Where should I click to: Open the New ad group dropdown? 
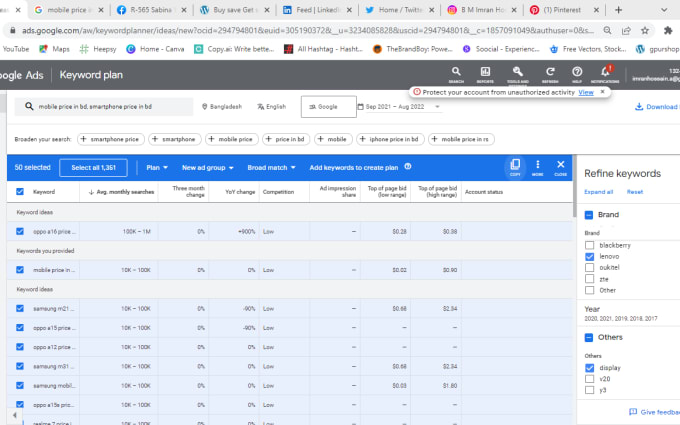[x=208, y=167]
